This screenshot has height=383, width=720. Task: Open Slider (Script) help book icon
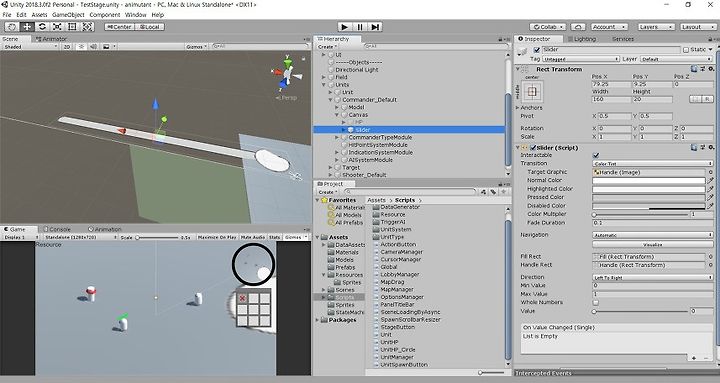(x=694, y=147)
